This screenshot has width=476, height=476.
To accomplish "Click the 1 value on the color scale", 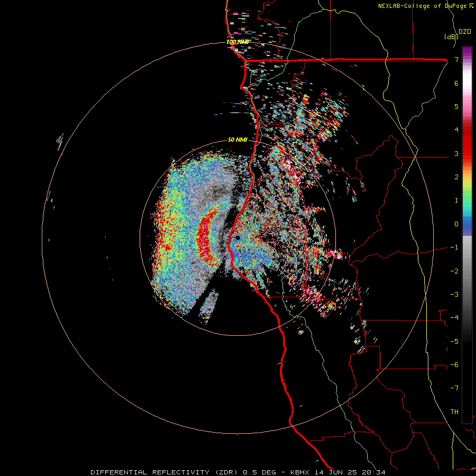I will pos(456,200).
